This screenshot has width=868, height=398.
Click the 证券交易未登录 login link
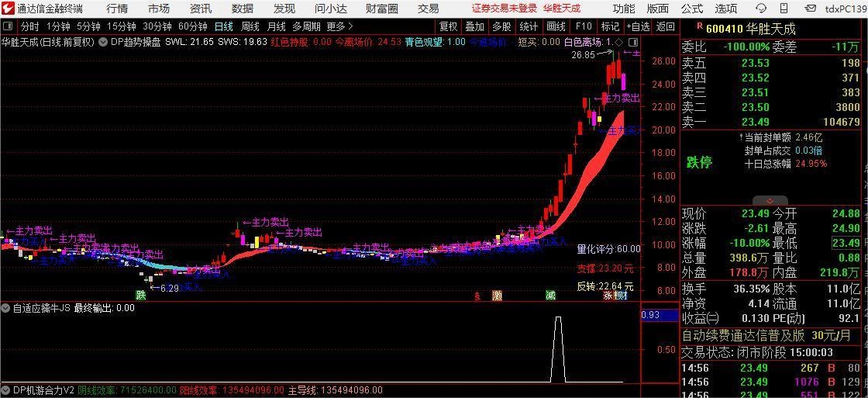pos(505,9)
